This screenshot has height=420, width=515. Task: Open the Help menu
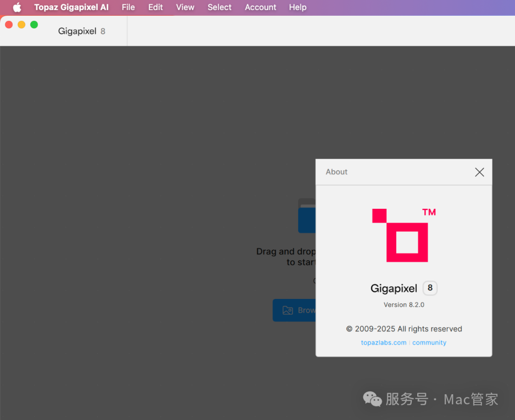[x=298, y=8]
